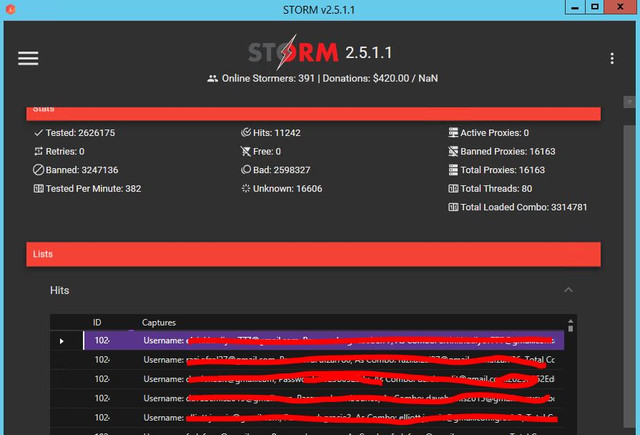640x435 pixels.
Task: Click the STORM app icon in title bar
Action: tap(11, 9)
